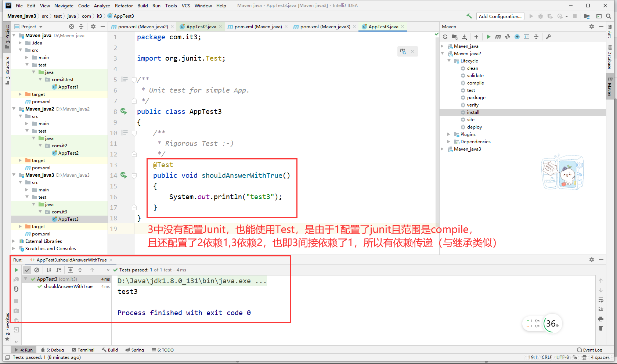This screenshot has width=617, height=364.
Task: Expand all test results
Action: click(71, 270)
